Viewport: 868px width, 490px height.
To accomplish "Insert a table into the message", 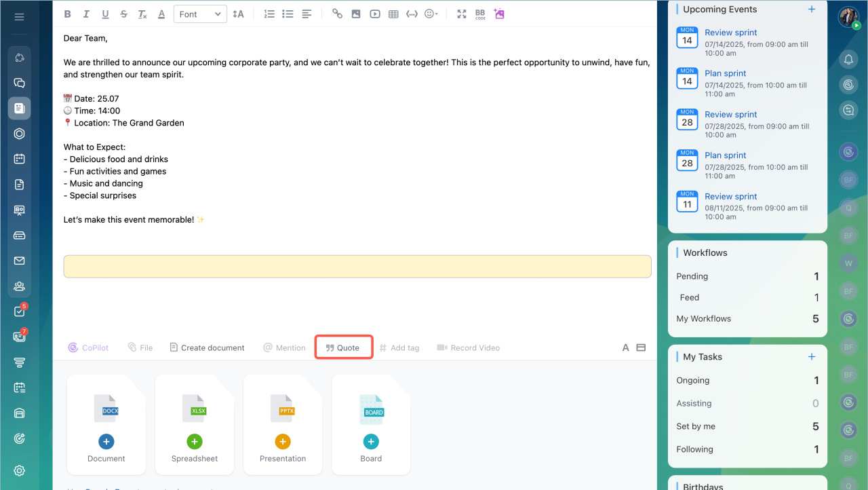I will (393, 14).
